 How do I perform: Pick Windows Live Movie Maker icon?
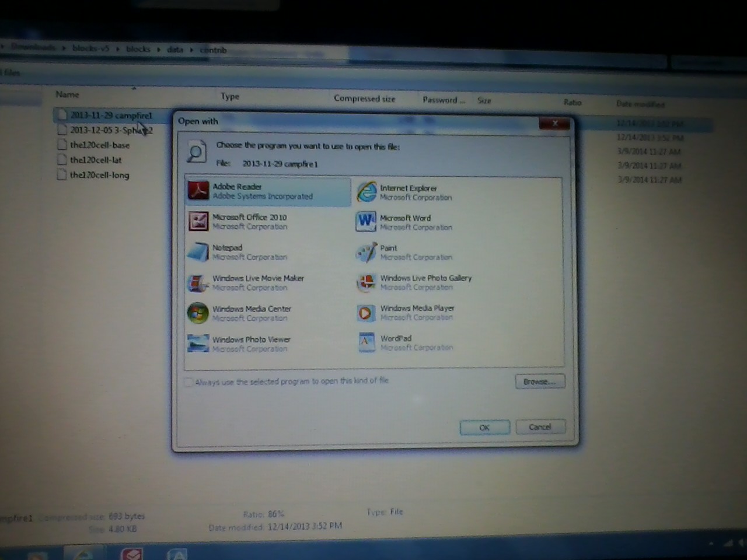(198, 283)
